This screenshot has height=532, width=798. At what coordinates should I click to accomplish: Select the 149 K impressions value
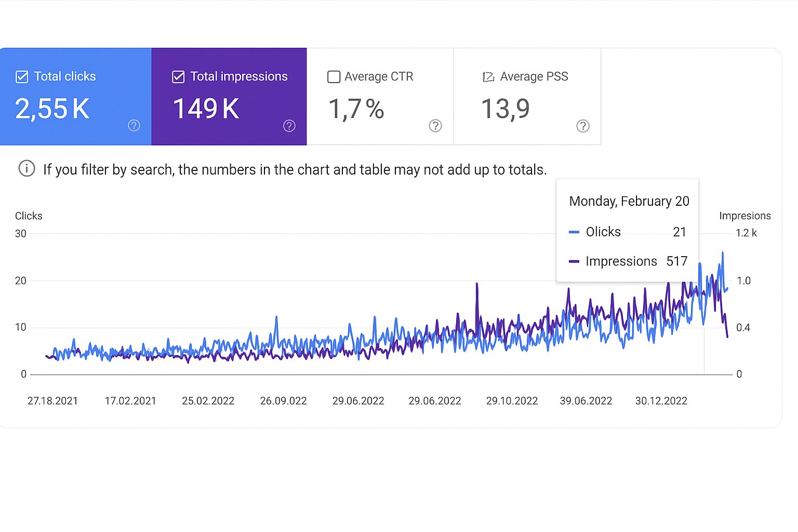(x=206, y=109)
